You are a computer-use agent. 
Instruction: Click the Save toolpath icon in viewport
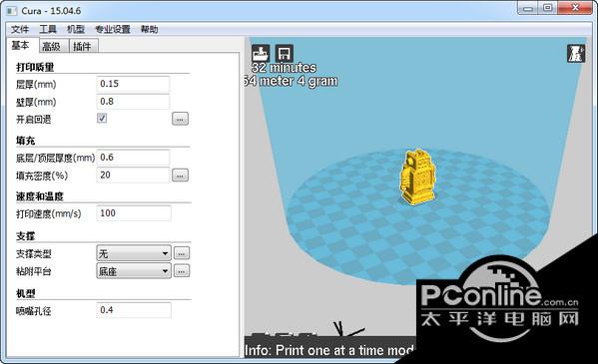[x=285, y=54]
